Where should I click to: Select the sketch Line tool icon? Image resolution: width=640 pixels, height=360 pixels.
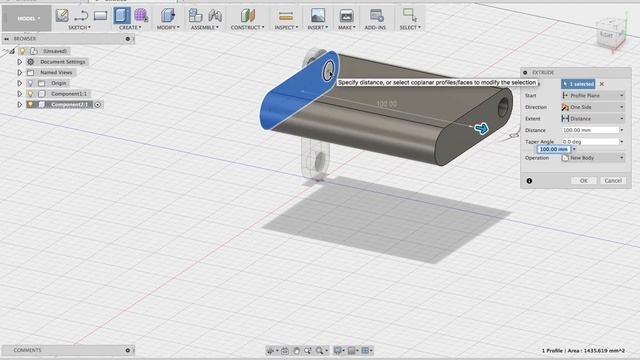pos(81,16)
